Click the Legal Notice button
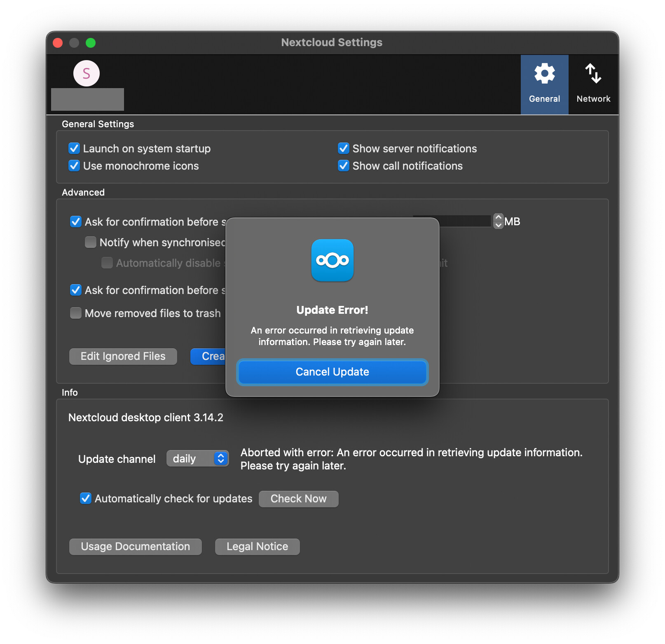 pyautogui.click(x=257, y=547)
